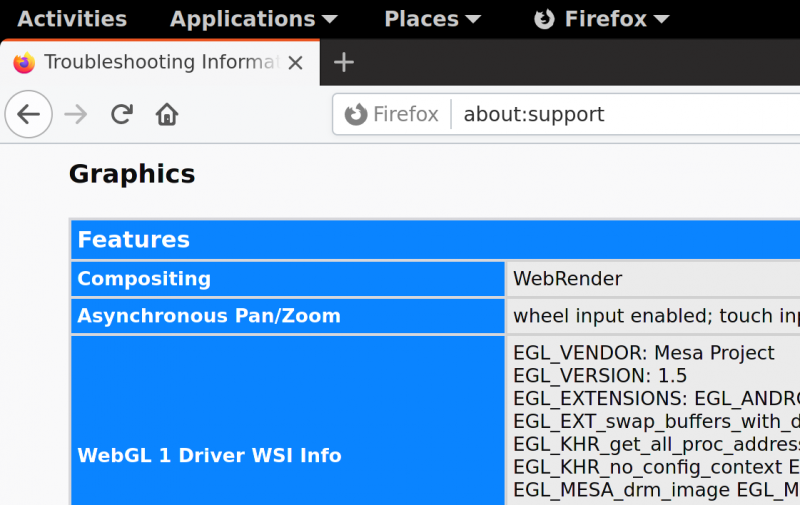800x505 pixels.
Task: Click the Firefox favicon on the tab
Action: pos(24,63)
